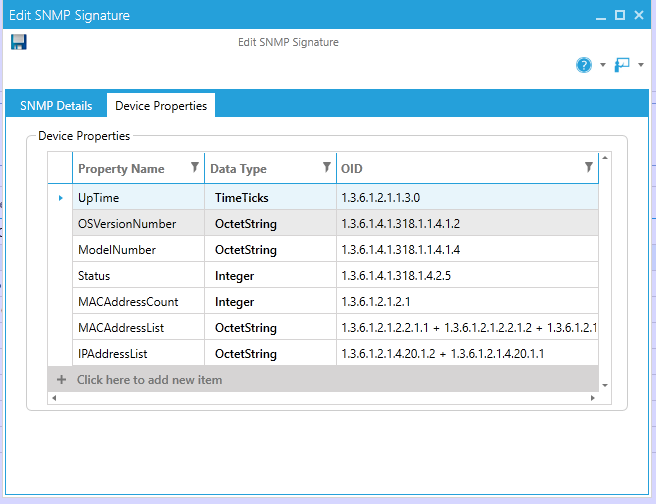
Task: Click Integer type in MACAddressCount row
Action: [270, 301]
